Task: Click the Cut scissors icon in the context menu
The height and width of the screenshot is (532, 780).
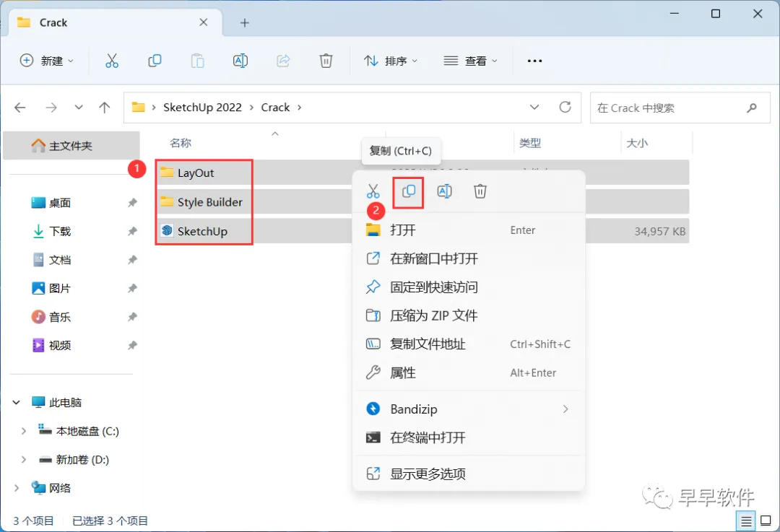Action: click(373, 191)
